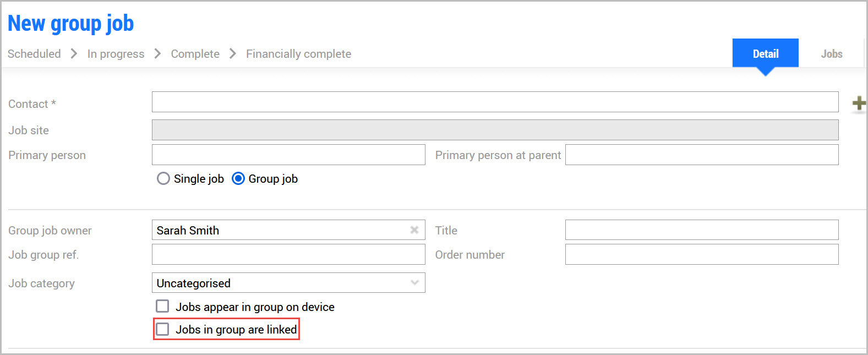Focus the Primary person input

288,155
